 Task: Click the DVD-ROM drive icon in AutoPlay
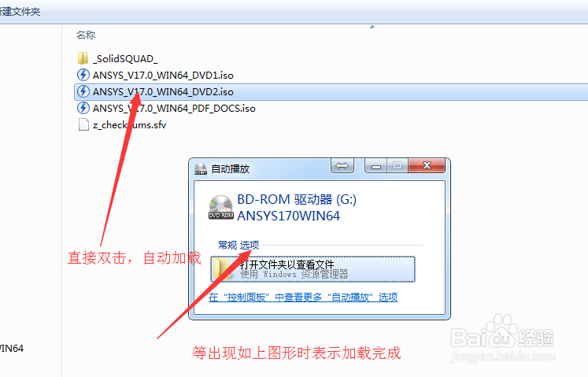[x=221, y=208]
